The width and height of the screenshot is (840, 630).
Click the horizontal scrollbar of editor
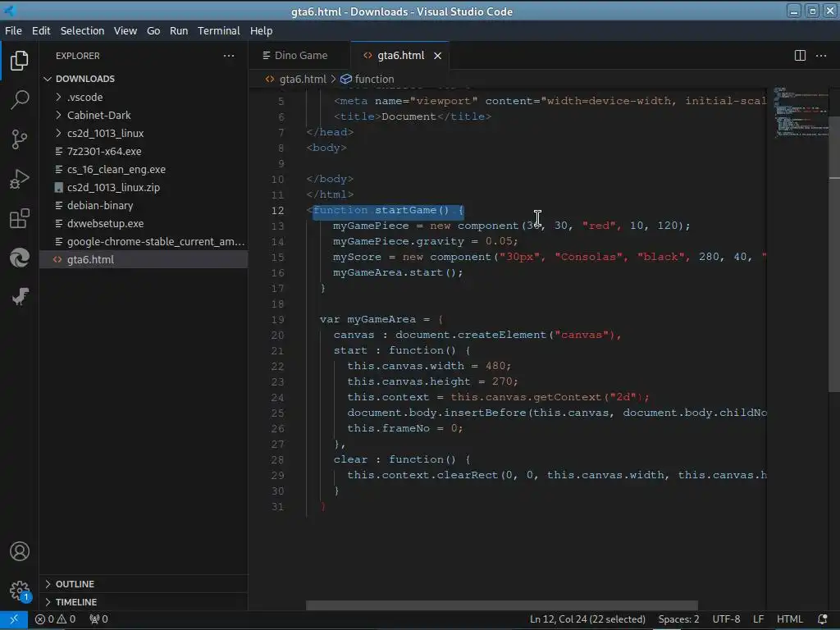point(502,605)
